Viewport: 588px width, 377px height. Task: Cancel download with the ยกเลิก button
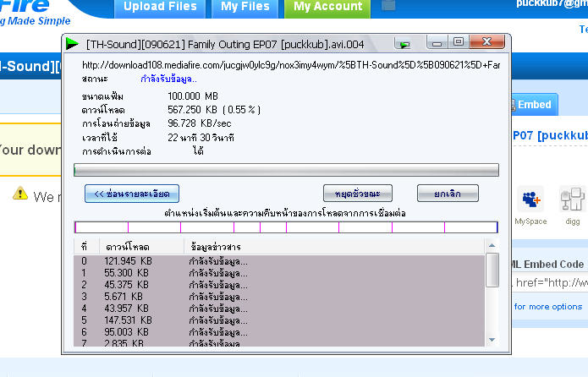[448, 194]
